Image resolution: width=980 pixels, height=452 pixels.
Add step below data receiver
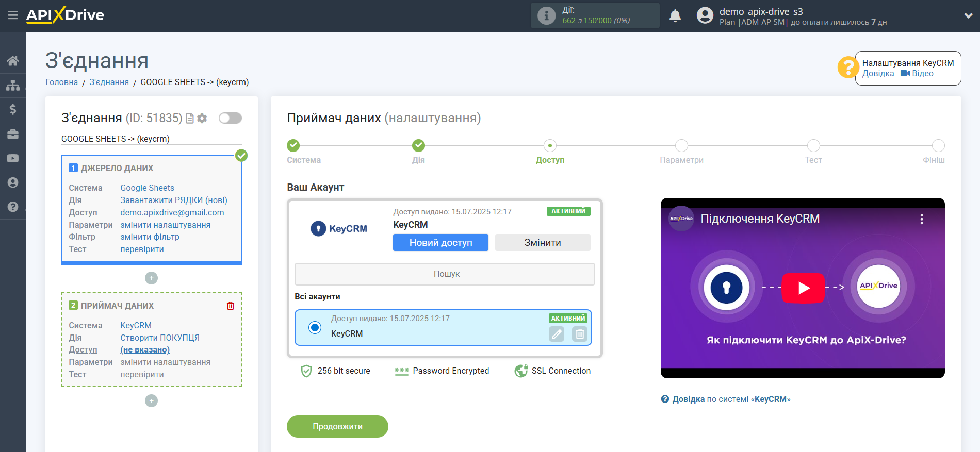[x=151, y=401]
